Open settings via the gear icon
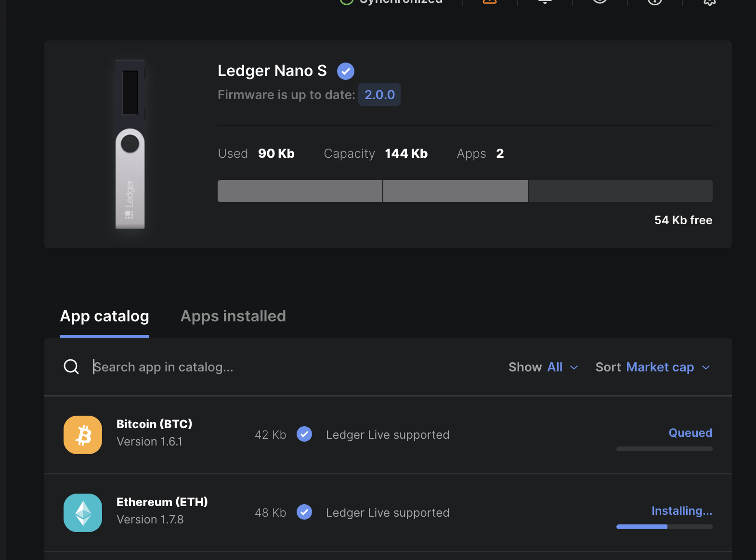The image size is (756, 560). click(x=710, y=1)
